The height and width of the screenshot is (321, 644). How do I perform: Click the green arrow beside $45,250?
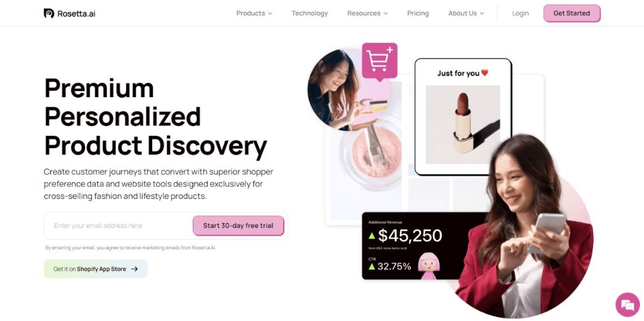click(x=371, y=236)
